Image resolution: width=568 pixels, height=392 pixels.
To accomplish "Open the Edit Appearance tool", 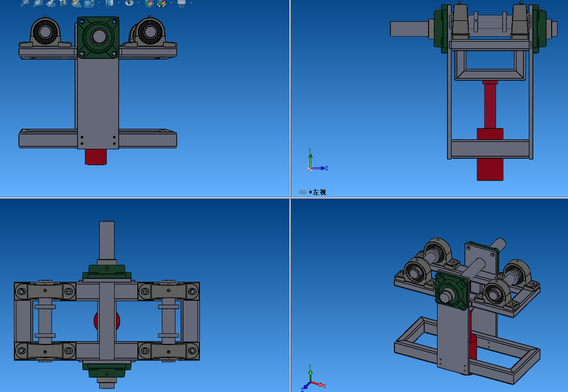I will tap(149, 3).
